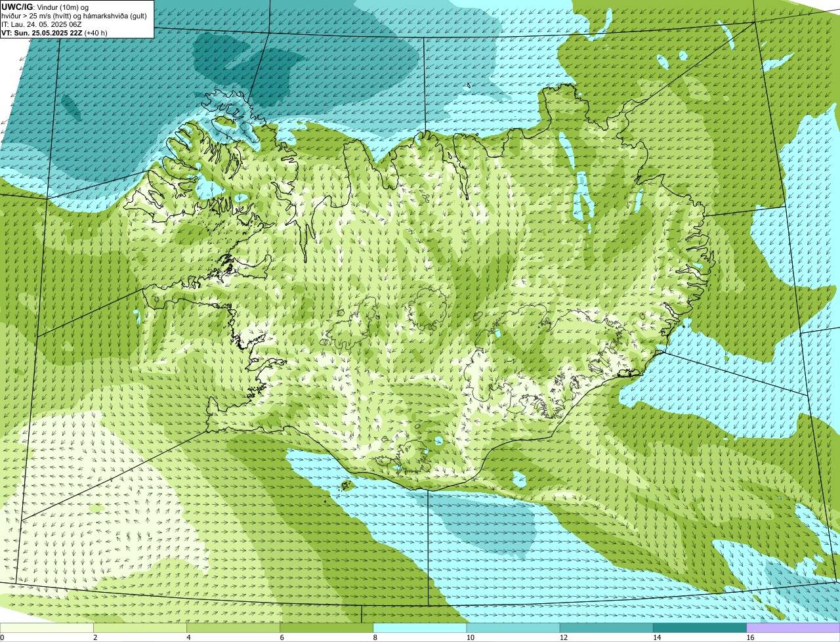
Task: Click the '4' tick label on color scale
Action: point(188,637)
